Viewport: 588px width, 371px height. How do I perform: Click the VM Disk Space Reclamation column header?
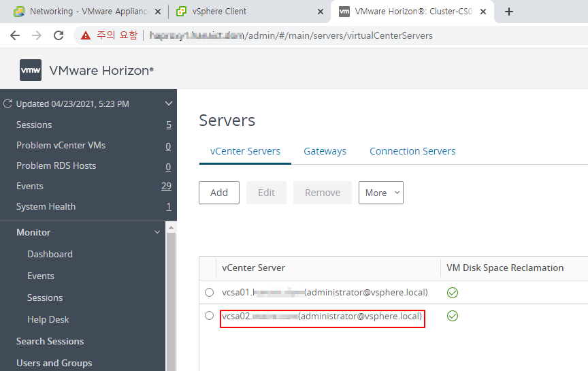point(505,268)
